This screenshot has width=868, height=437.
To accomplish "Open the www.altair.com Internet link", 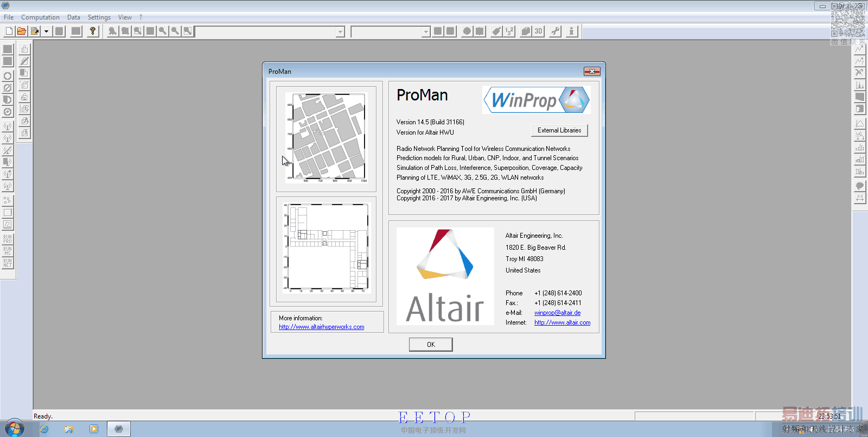I will [x=563, y=322].
